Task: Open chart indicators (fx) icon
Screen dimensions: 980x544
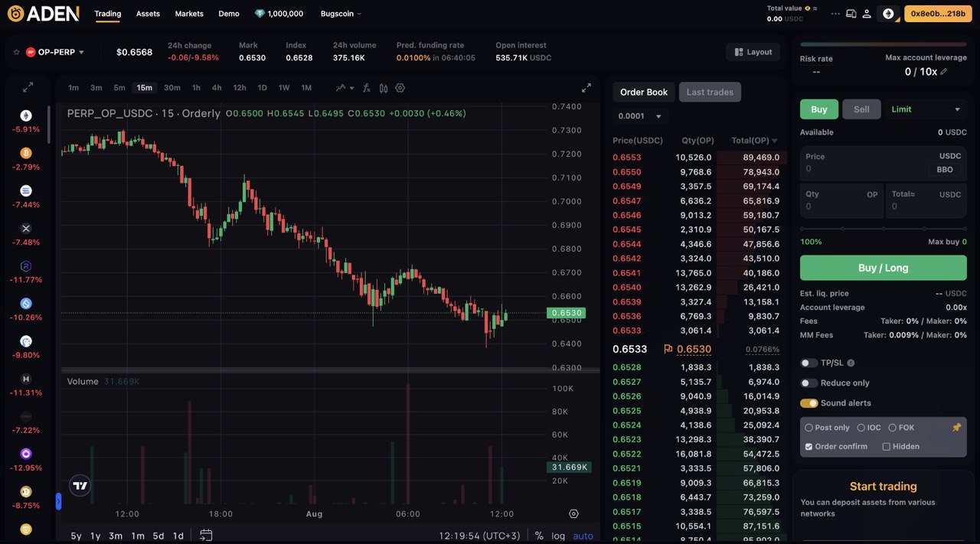Action: (x=367, y=88)
